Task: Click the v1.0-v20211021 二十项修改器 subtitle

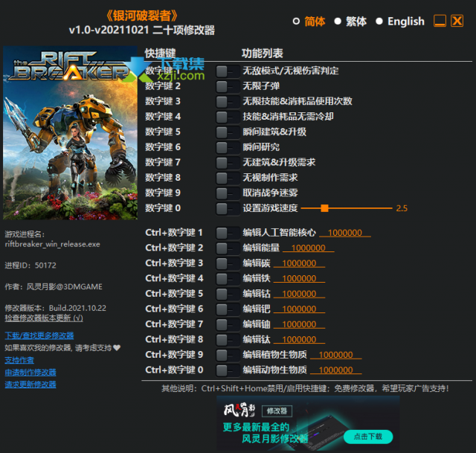Action: 142,30
